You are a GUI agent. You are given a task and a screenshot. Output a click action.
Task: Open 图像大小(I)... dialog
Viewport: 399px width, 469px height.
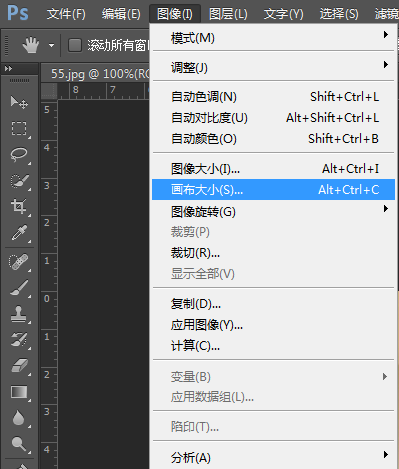273,169
